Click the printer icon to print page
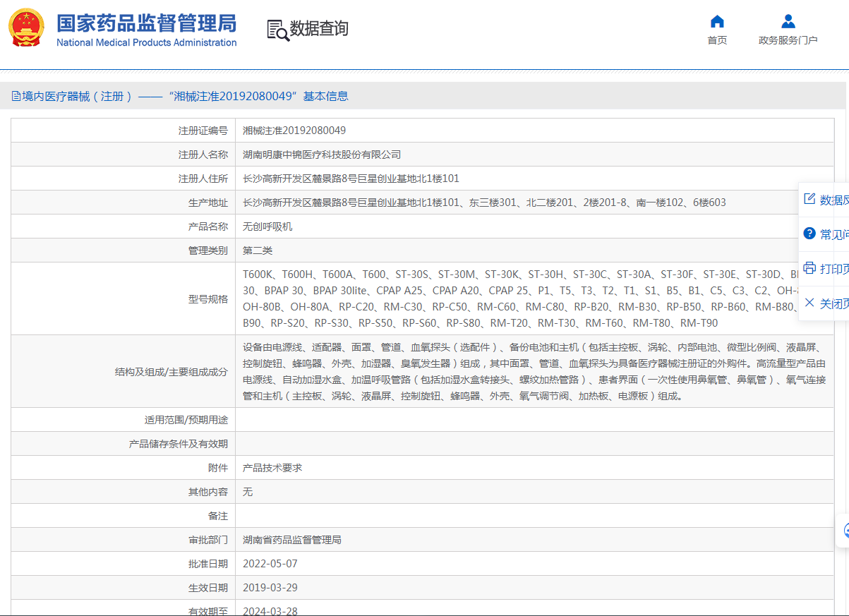849x616 pixels. [809, 268]
